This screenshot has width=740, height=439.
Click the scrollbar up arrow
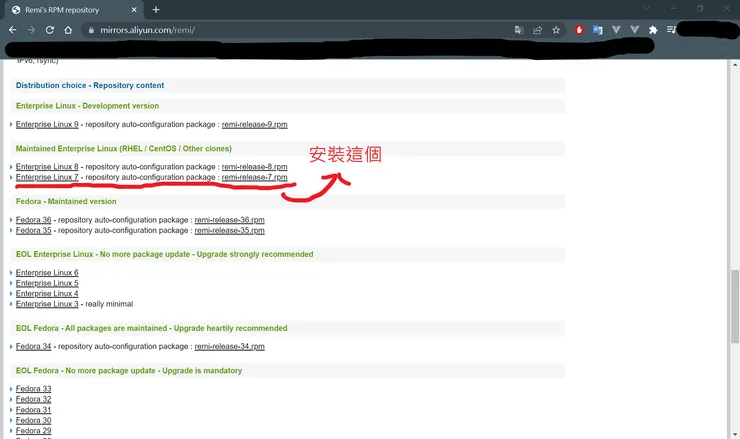point(735,65)
